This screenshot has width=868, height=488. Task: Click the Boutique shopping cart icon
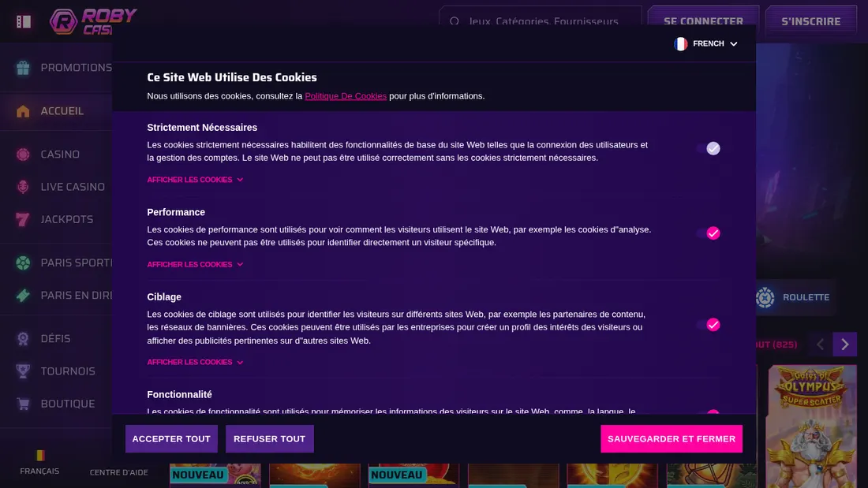(23, 404)
